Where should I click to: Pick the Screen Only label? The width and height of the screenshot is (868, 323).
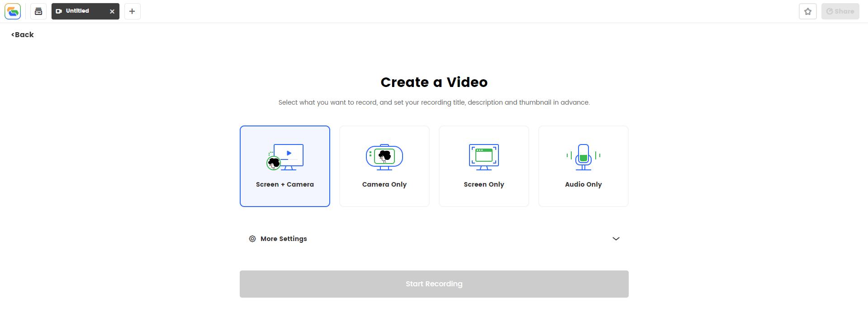[x=484, y=184]
